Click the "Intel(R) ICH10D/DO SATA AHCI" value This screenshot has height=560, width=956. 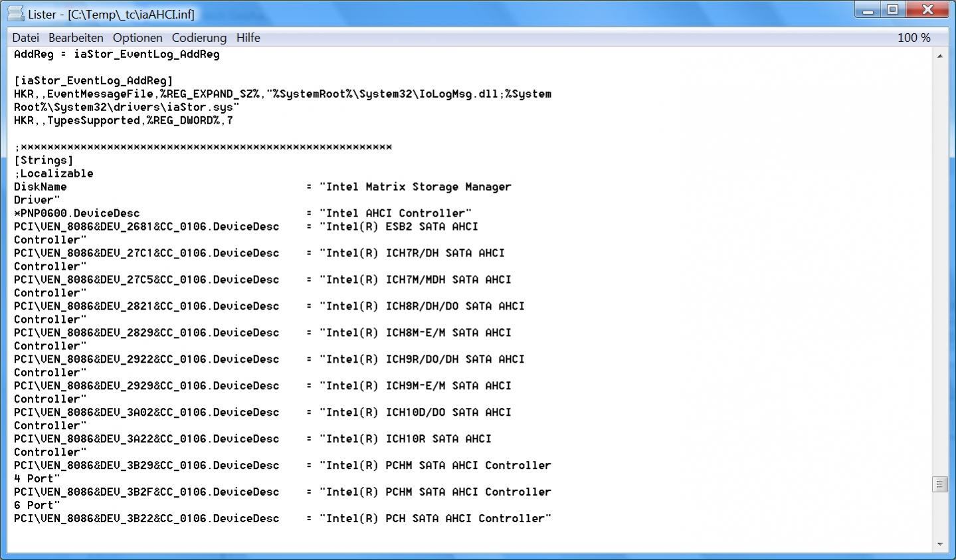tap(416, 413)
